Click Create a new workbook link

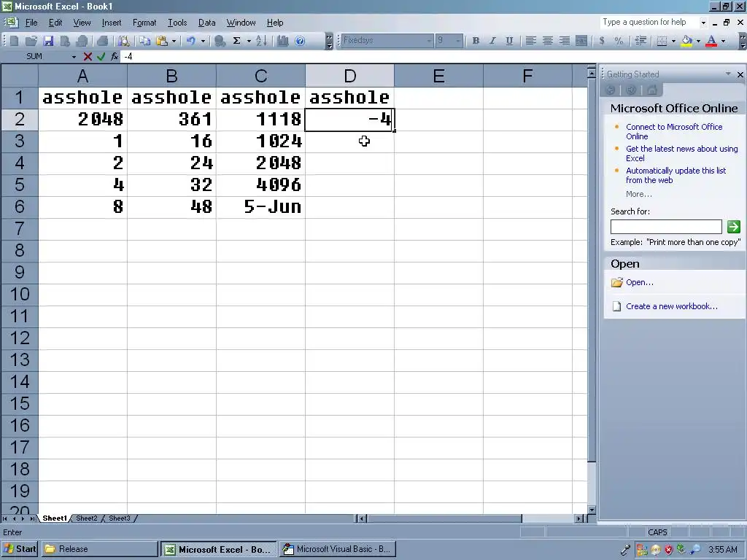point(671,306)
